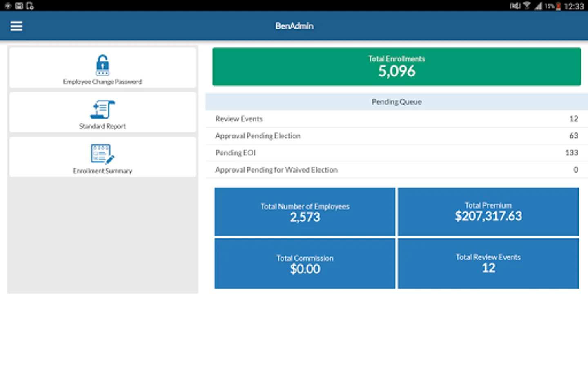Select the Total Enrollments green tile
The width and height of the screenshot is (588, 368).
(396, 67)
